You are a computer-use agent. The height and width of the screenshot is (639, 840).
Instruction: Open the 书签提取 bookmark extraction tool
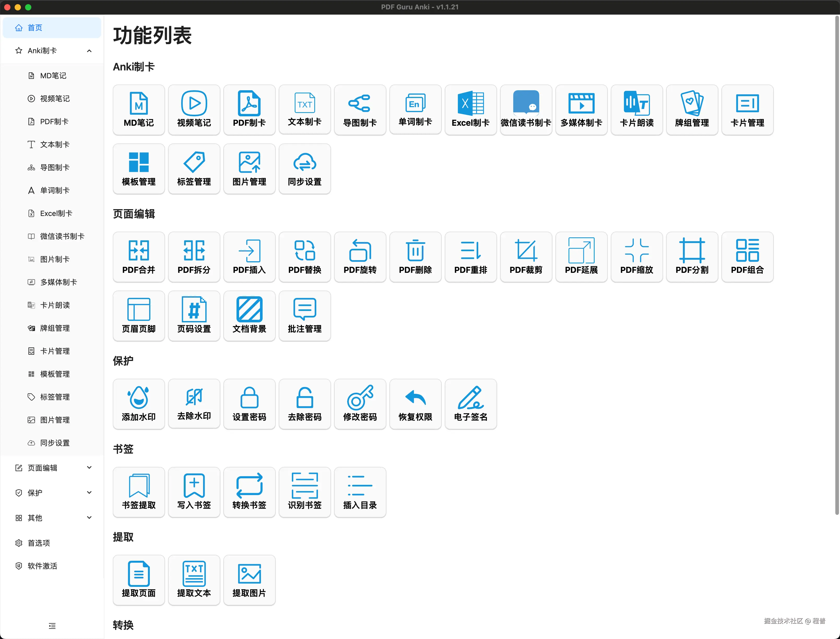coord(139,492)
